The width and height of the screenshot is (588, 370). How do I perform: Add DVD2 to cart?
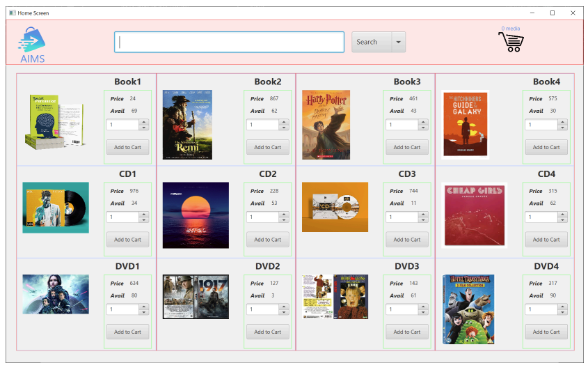click(267, 332)
